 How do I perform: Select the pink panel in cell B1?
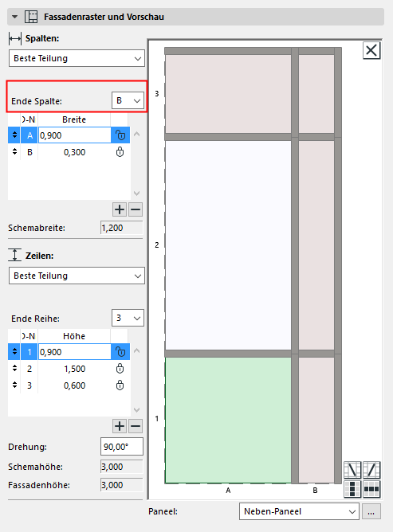point(316,420)
